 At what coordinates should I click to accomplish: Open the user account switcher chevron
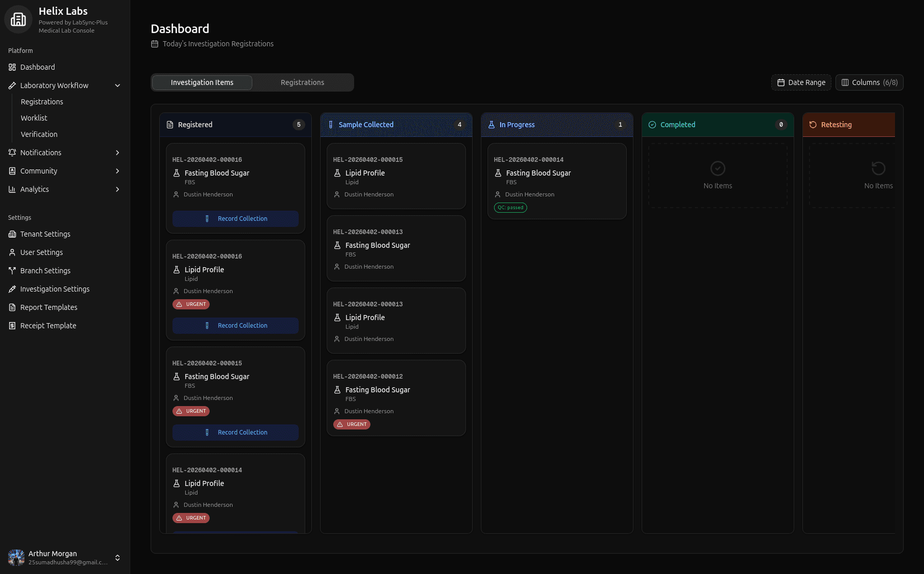click(118, 558)
